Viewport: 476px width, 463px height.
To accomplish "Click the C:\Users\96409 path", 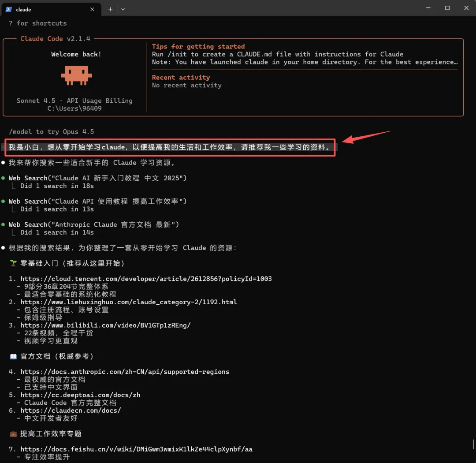I will tap(74, 108).
